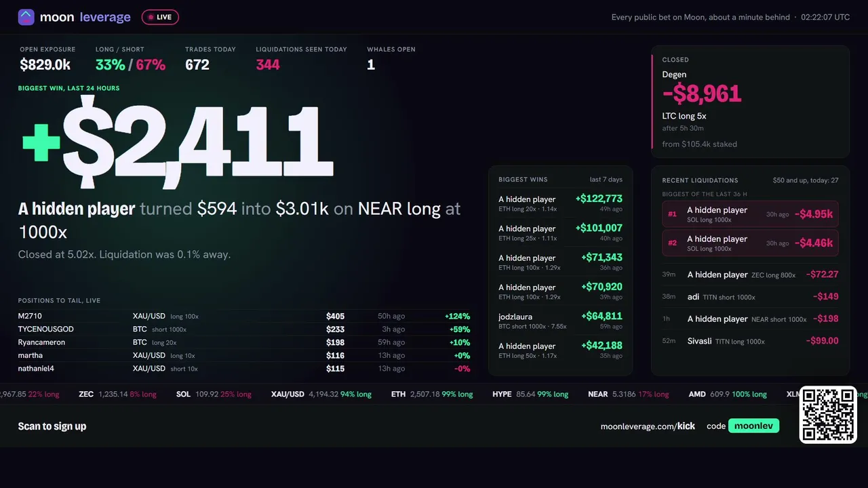
Task: Click "LTC long 5x" in the Closed card
Action: (x=684, y=116)
